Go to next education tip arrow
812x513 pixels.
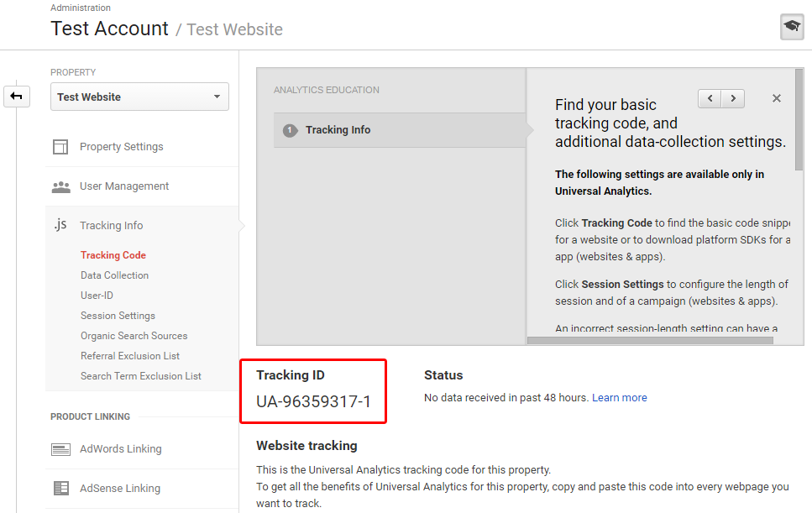(733, 98)
